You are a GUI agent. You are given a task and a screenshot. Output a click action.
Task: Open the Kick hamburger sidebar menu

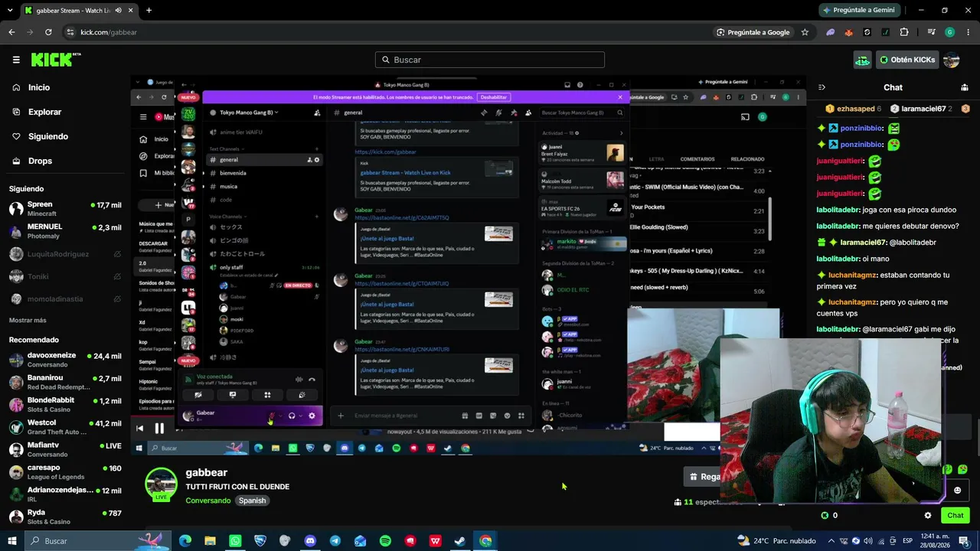coord(16,60)
